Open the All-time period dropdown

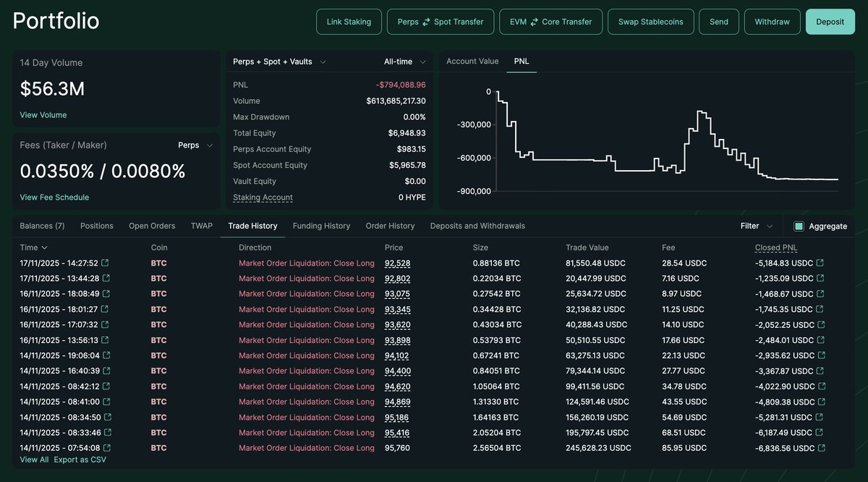point(405,62)
